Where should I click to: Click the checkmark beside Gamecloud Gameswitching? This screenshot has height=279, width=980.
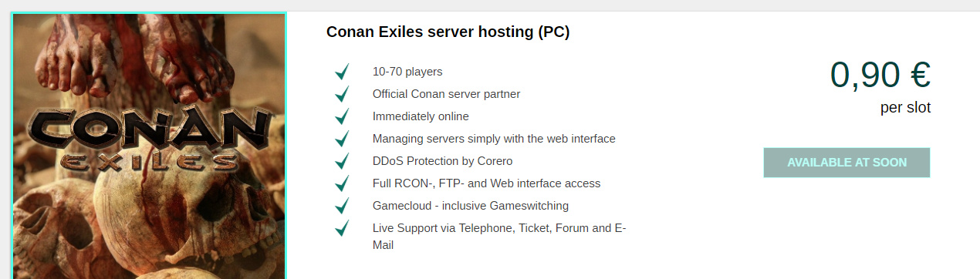point(342,206)
